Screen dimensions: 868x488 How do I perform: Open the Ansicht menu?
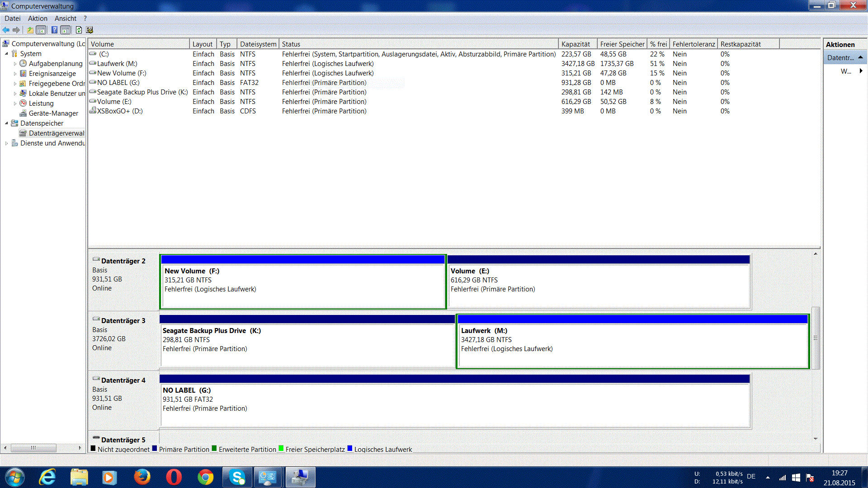(x=65, y=19)
